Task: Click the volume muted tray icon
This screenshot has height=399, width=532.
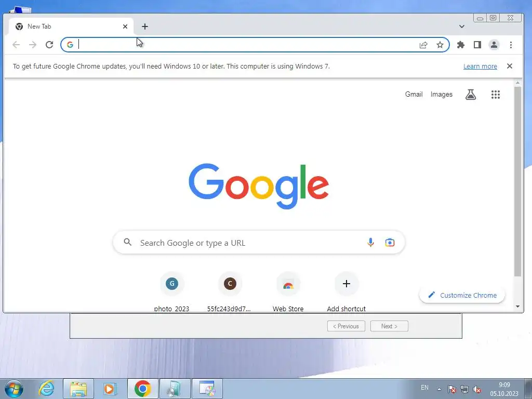Action: (477, 390)
